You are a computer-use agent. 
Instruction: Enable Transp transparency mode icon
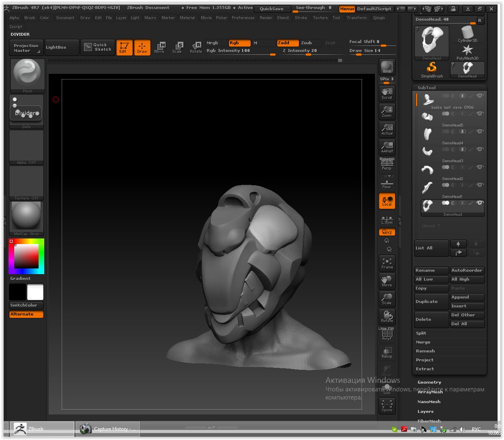pyautogui.click(x=387, y=352)
